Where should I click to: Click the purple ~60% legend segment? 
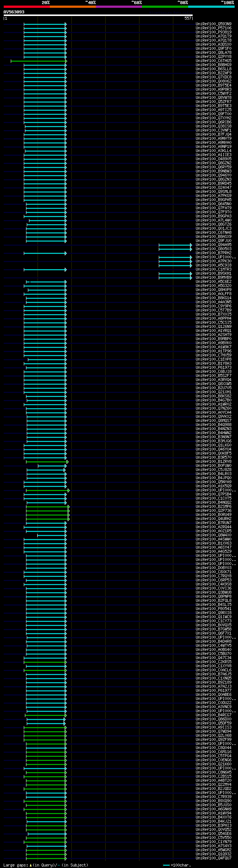point(119,7)
